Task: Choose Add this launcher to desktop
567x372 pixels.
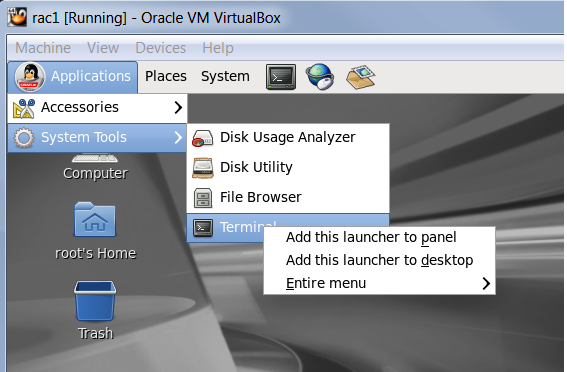Action: [x=379, y=260]
